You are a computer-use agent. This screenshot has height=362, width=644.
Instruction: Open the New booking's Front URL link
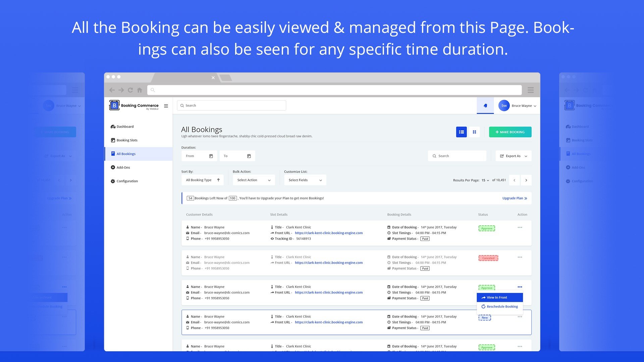coord(329,322)
